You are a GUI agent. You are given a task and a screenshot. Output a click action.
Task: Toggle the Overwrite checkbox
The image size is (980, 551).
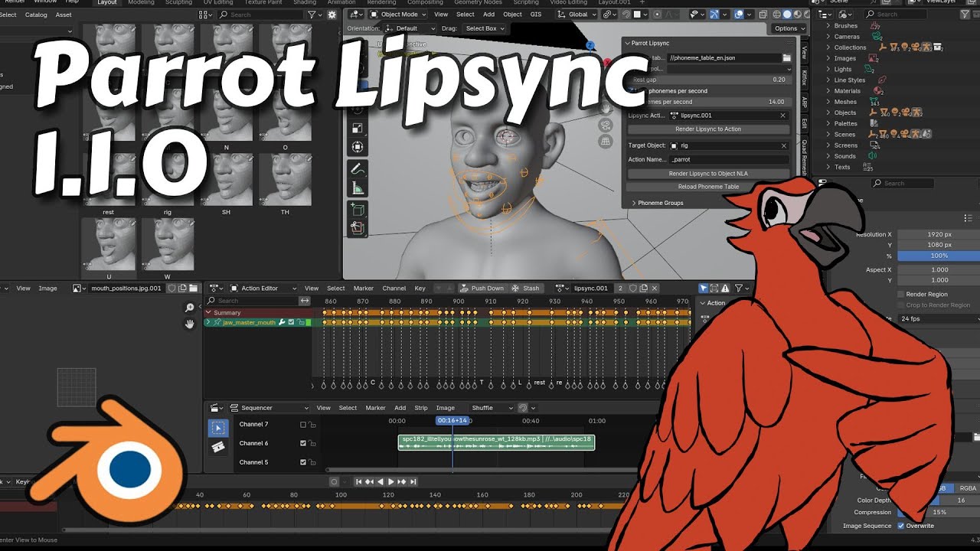point(901,526)
